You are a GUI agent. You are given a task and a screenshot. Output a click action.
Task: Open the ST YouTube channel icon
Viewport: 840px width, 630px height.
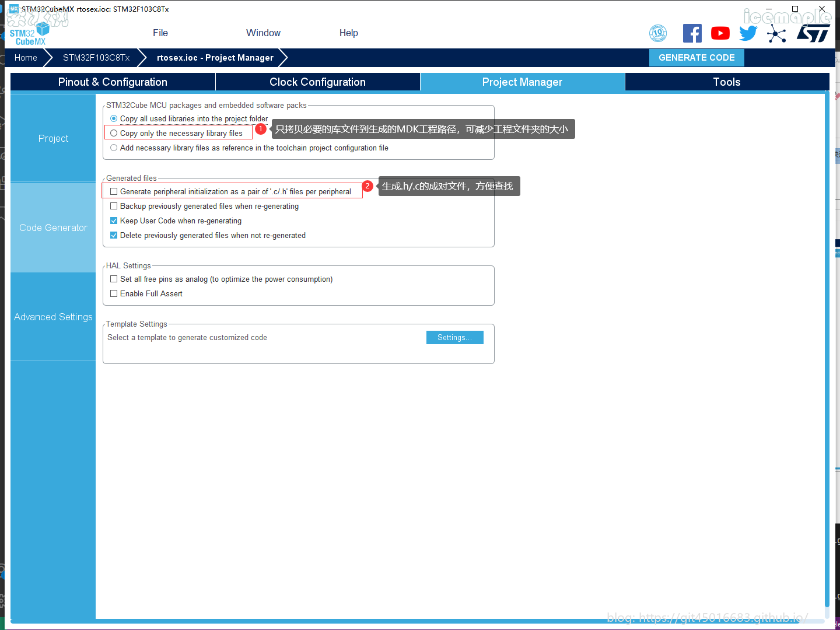[x=720, y=33]
